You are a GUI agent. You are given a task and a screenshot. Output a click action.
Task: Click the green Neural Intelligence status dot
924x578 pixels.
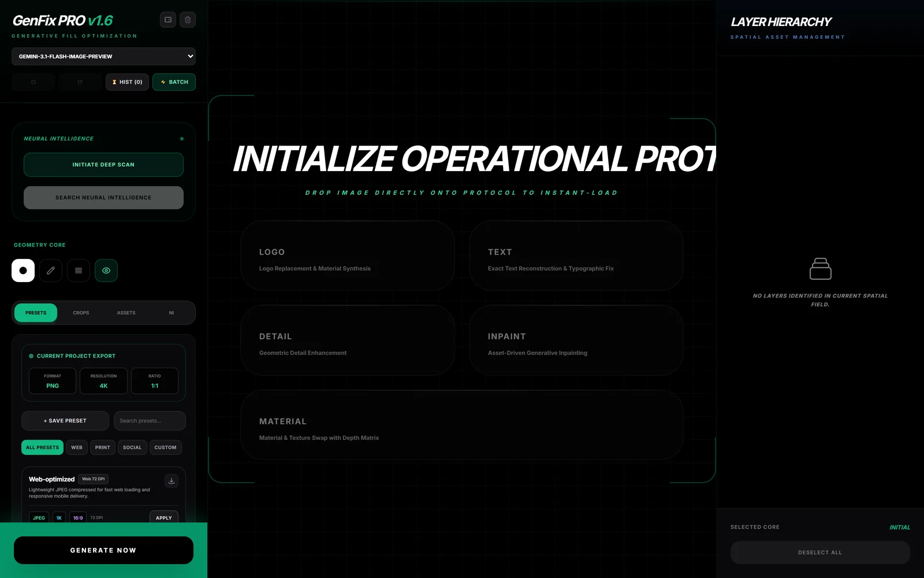coord(182,139)
